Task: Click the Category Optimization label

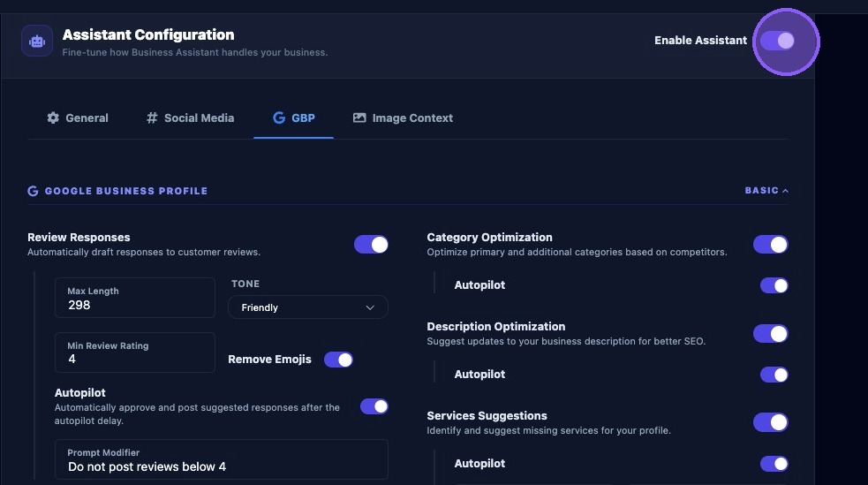Action: (489, 237)
